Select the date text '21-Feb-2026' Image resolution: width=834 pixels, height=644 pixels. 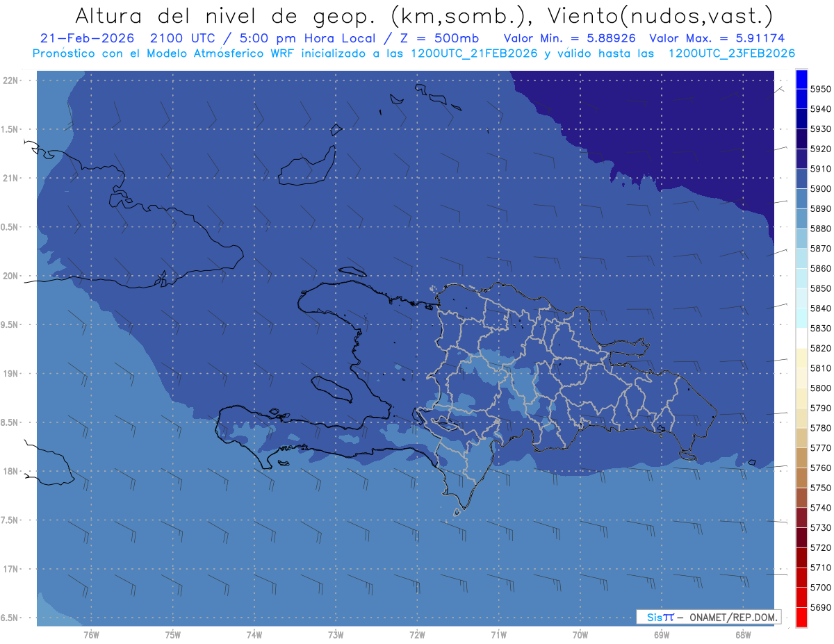[85, 38]
